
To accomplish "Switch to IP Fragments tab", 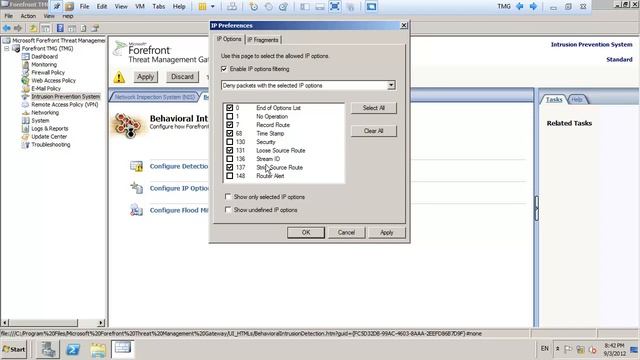I will (x=263, y=40).
